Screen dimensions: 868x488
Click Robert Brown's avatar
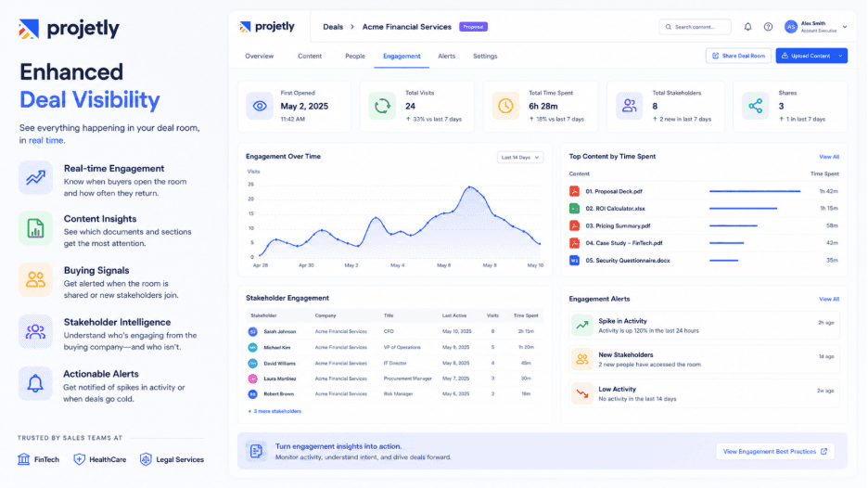pyautogui.click(x=252, y=394)
